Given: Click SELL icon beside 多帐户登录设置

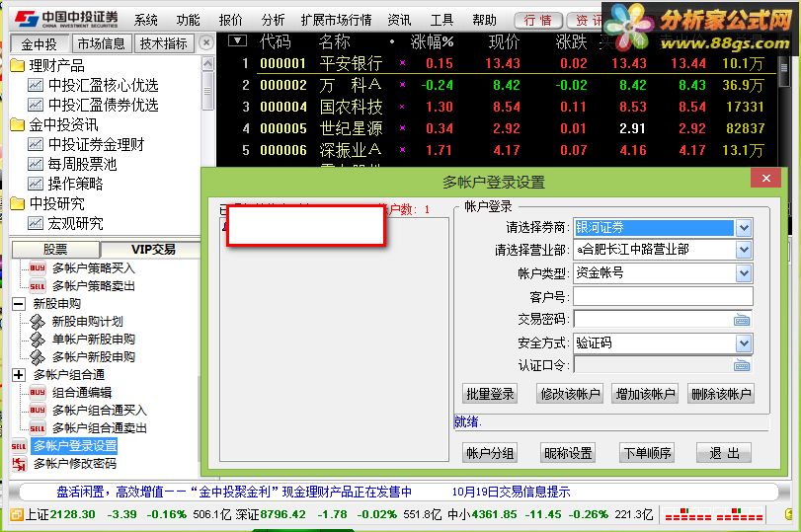Looking at the screenshot, I should click(19, 446).
